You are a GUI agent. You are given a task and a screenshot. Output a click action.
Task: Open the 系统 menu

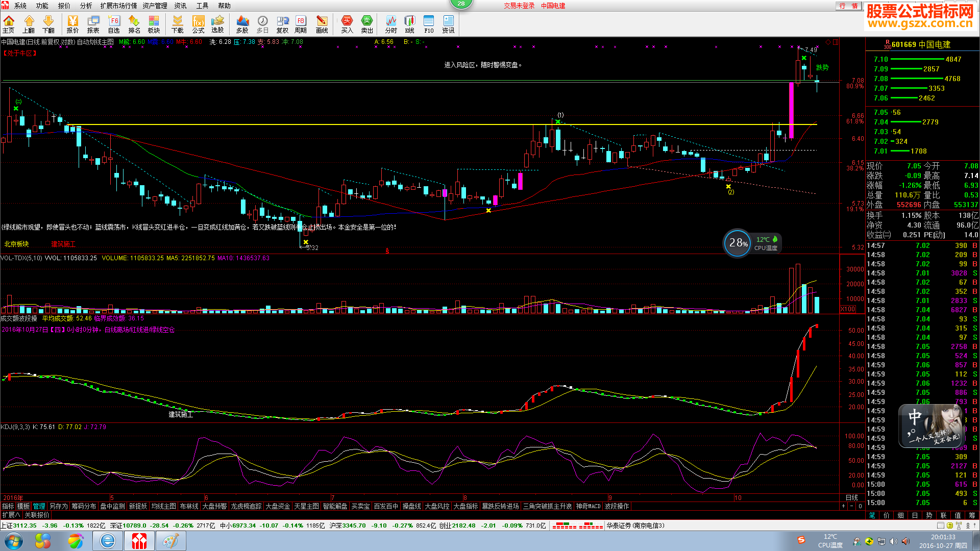point(20,6)
